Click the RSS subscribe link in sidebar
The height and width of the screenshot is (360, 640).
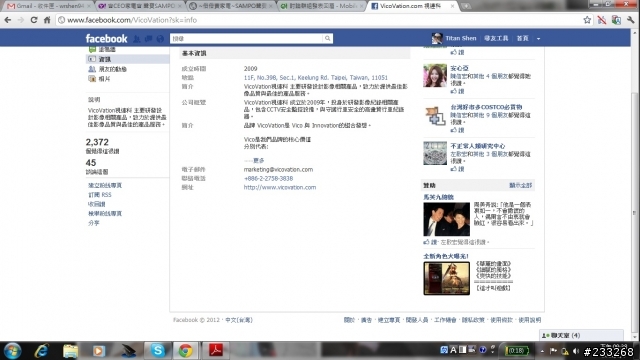tap(100, 195)
